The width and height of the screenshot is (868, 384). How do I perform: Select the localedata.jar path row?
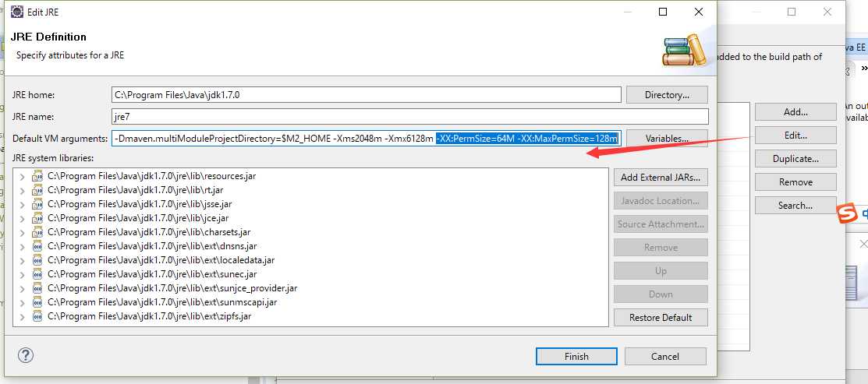(161, 260)
